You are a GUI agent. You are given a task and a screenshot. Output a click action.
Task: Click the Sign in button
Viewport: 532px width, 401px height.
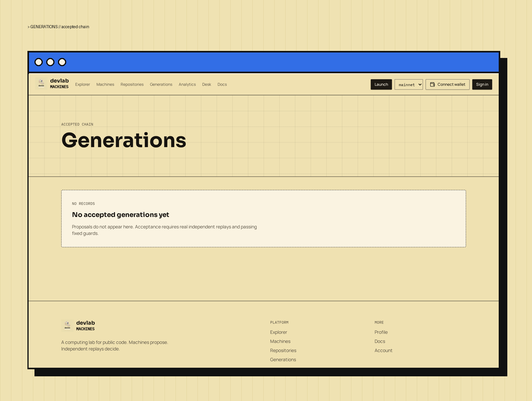click(x=482, y=85)
